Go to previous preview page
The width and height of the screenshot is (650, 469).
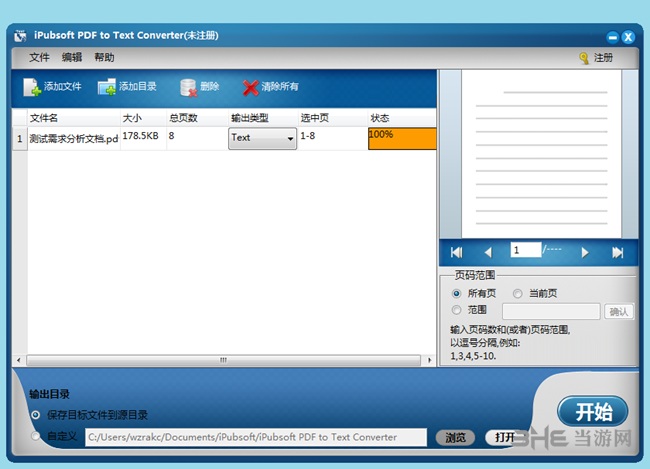[x=488, y=252]
